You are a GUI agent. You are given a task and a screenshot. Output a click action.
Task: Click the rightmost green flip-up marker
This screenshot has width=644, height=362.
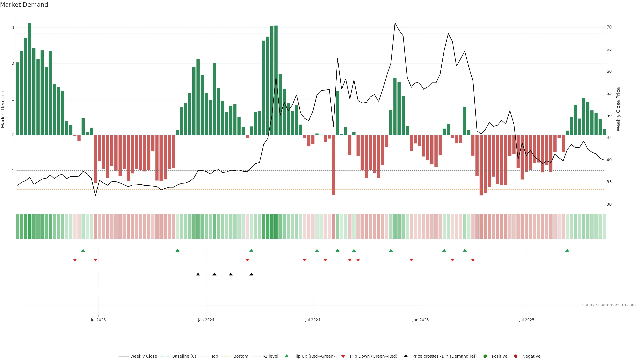(567, 251)
